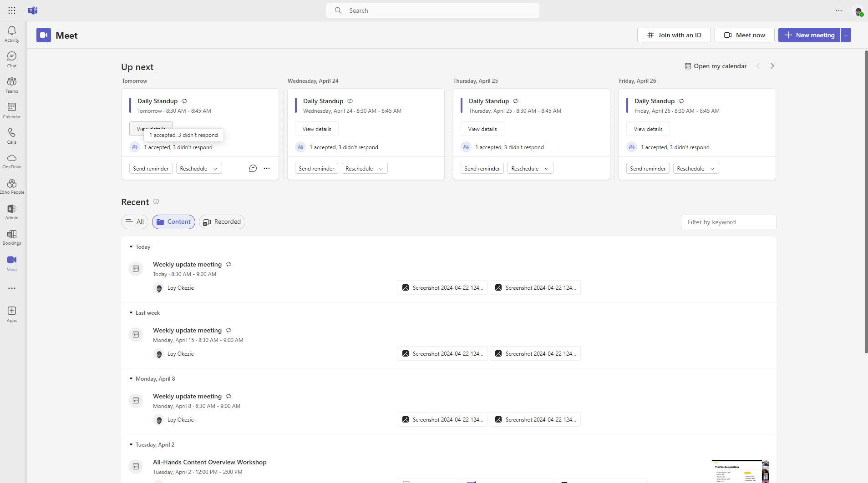Open Calls in the sidebar
The width and height of the screenshot is (868, 483).
pos(12,136)
